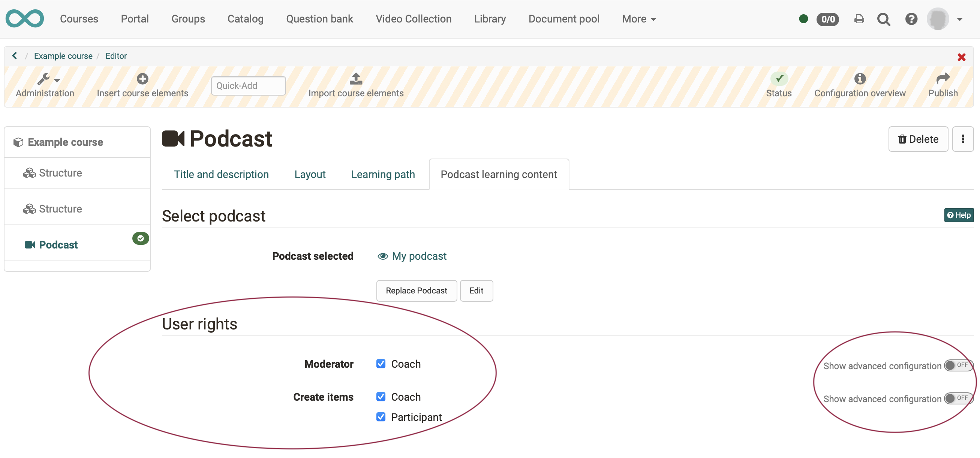Open user avatar dropdown arrow
This screenshot has height=458, width=980.
959,19
